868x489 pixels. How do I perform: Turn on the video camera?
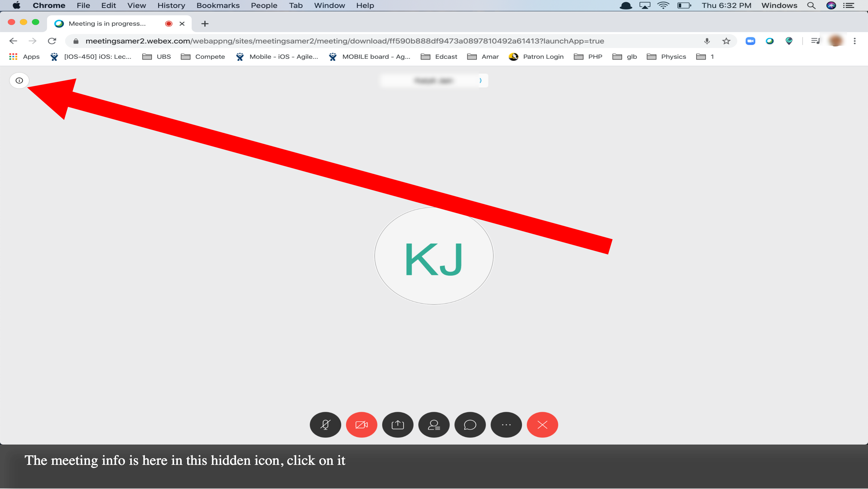(x=361, y=425)
